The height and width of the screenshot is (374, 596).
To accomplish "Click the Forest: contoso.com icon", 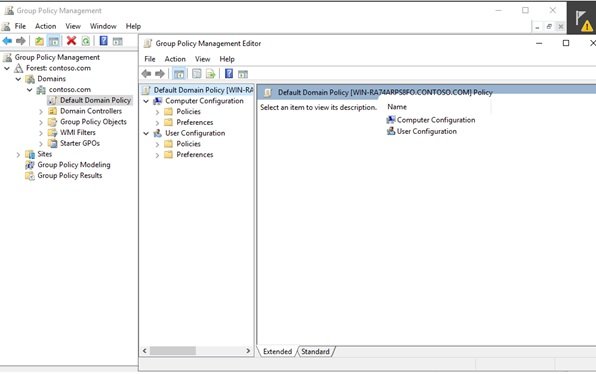I will (19, 68).
